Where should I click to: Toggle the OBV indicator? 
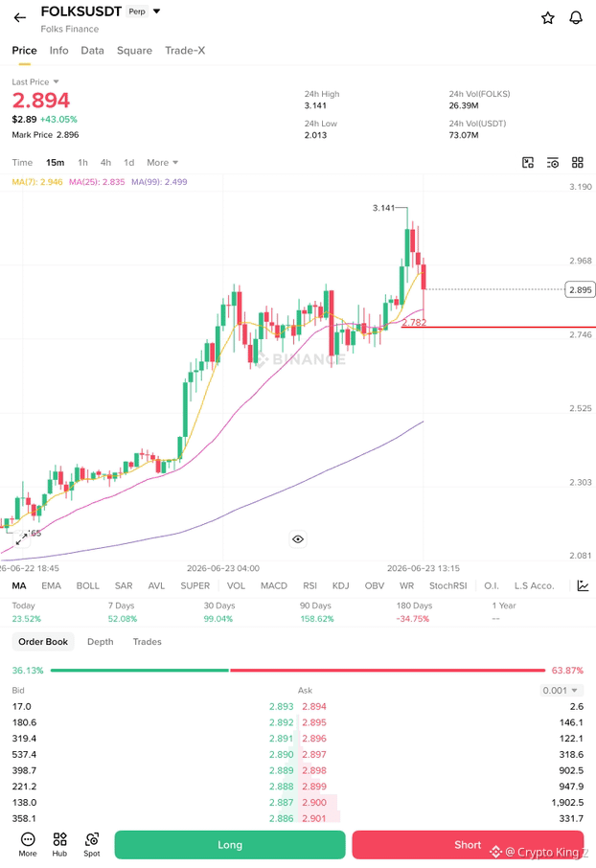(x=374, y=585)
